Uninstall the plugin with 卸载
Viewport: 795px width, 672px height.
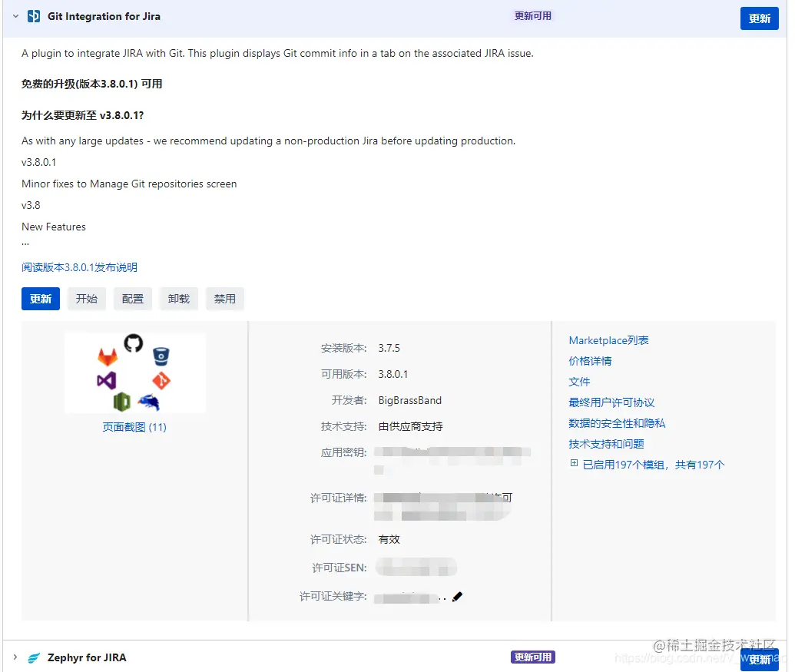pyautogui.click(x=178, y=298)
